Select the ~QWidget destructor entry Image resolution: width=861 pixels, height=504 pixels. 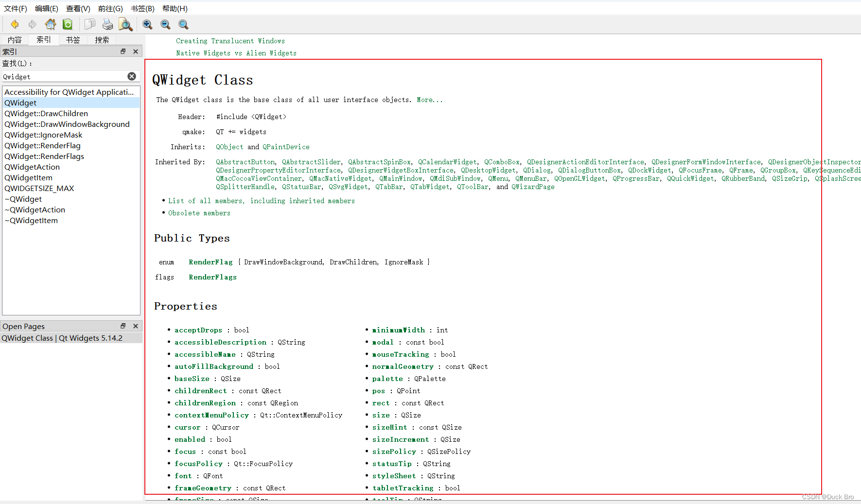[x=71, y=199]
